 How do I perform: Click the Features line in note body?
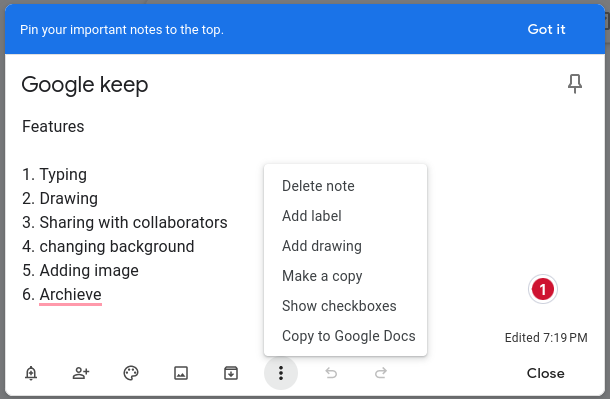53,126
